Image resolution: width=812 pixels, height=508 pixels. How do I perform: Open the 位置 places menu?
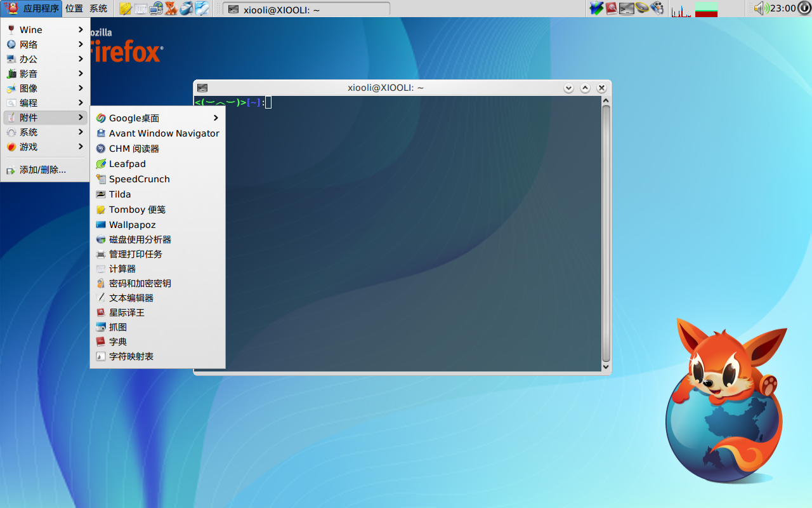[x=74, y=8]
